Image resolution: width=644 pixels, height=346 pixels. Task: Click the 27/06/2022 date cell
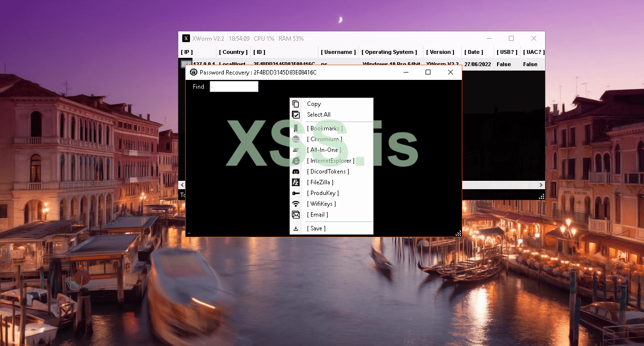click(x=478, y=64)
